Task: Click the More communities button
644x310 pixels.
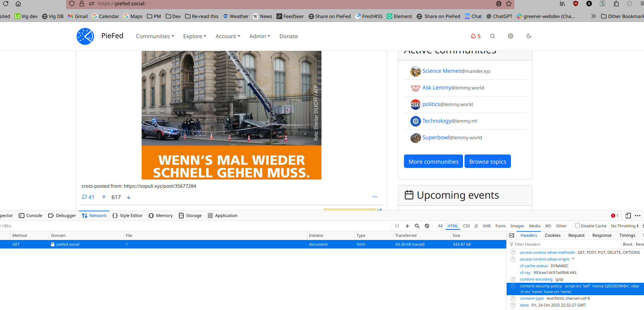Action: click(x=433, y=162)
